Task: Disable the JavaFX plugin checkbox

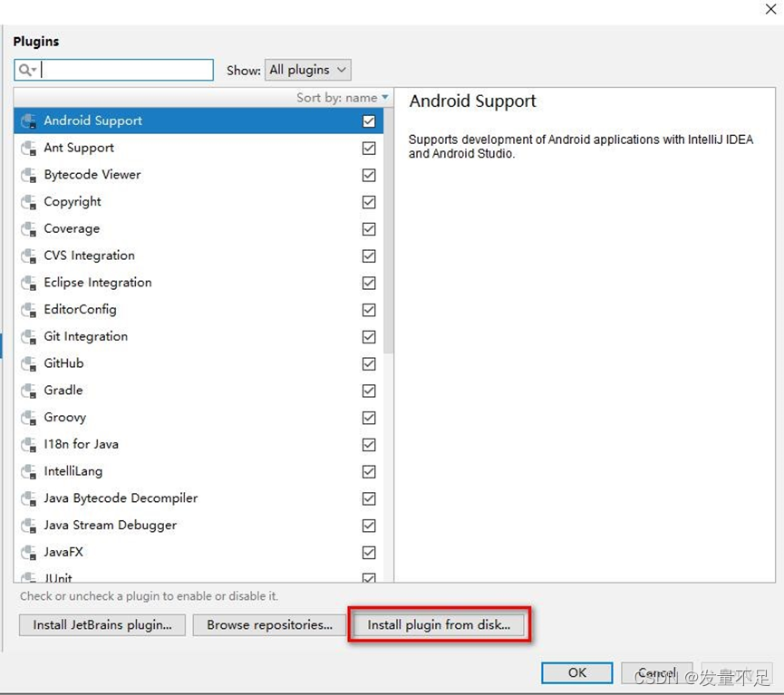Action: coord(369,553)
